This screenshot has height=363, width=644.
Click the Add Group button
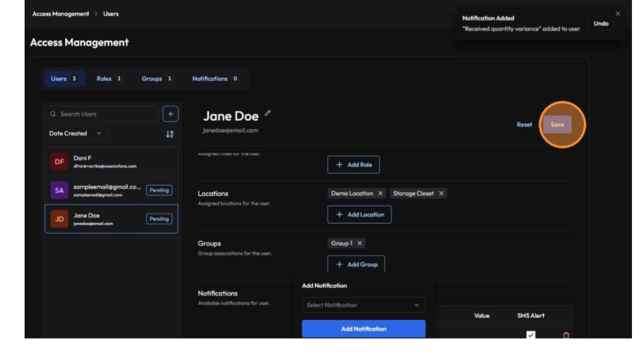tap(356, 265)
